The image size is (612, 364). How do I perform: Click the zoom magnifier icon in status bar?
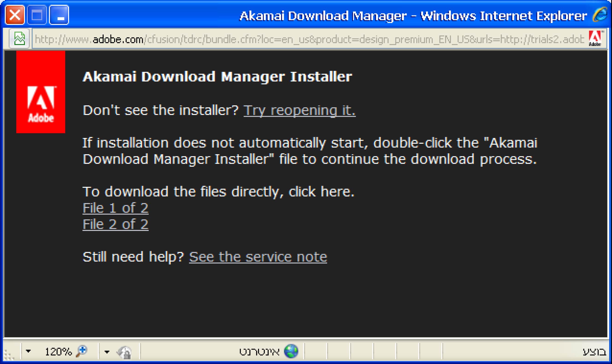pyautogui.click(x=82, y=351)
